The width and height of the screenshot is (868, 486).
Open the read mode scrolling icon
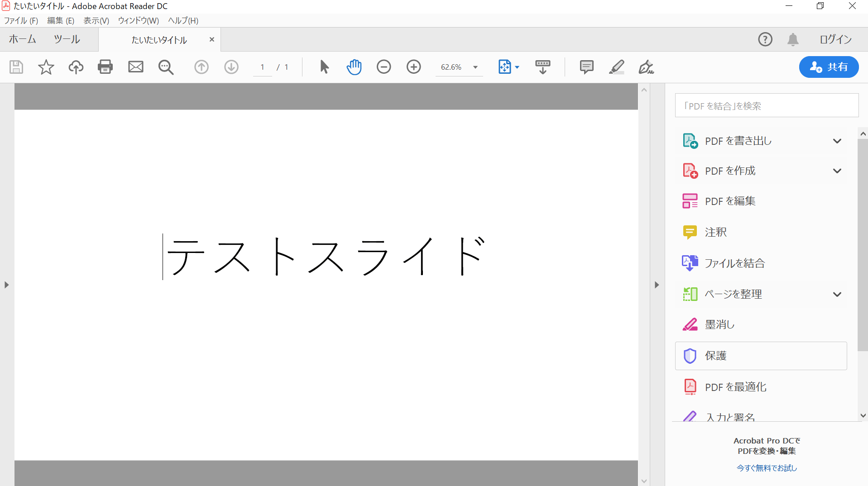click(542, 67)
